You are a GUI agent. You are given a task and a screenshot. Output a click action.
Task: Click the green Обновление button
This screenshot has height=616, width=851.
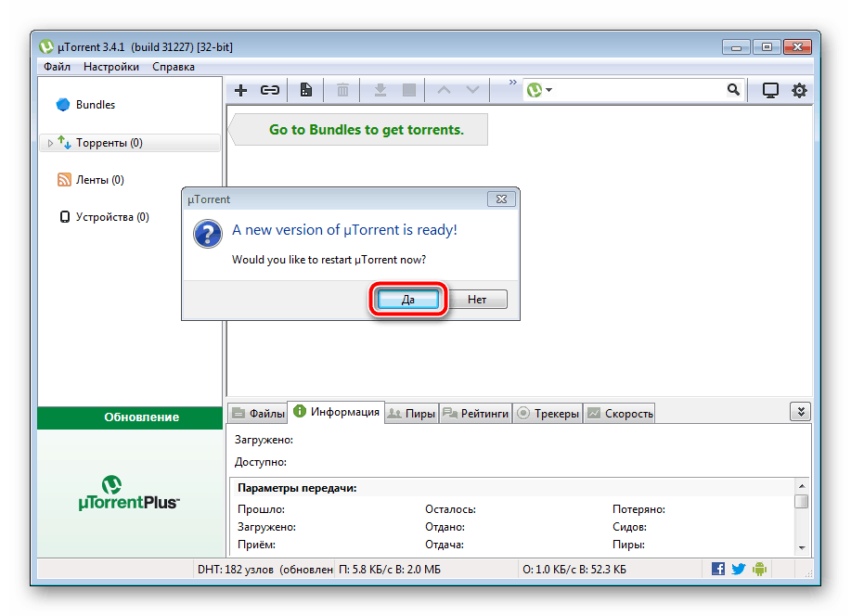click(x=130, y=417)
